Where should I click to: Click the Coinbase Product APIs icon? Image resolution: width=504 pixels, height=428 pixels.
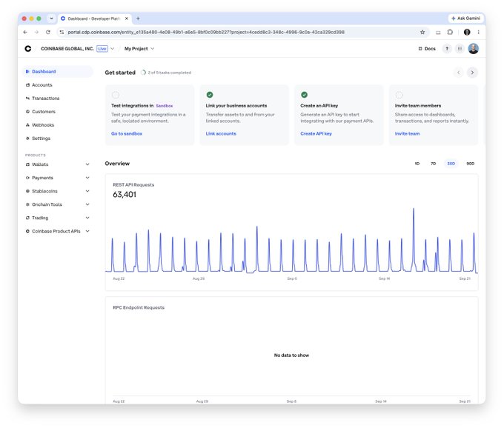[27, 231]
